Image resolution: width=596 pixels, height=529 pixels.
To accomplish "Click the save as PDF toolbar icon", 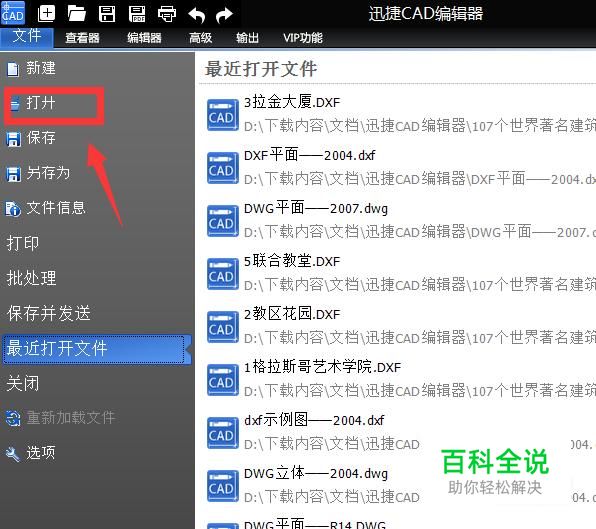I will point(137,13).
